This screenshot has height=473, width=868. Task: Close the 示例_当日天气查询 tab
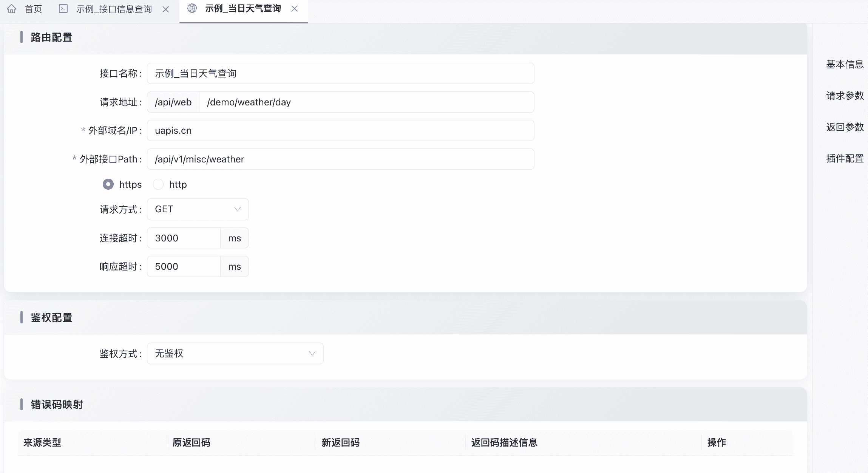295,9
